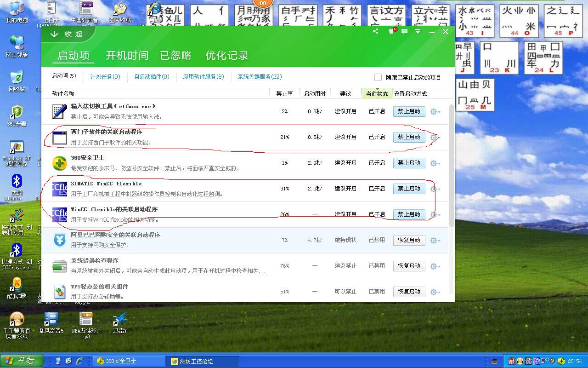Tick the 隐藏已禁止启动的项目 checkbox
This screenshot has height=368, width=588.
click(378, 77)
